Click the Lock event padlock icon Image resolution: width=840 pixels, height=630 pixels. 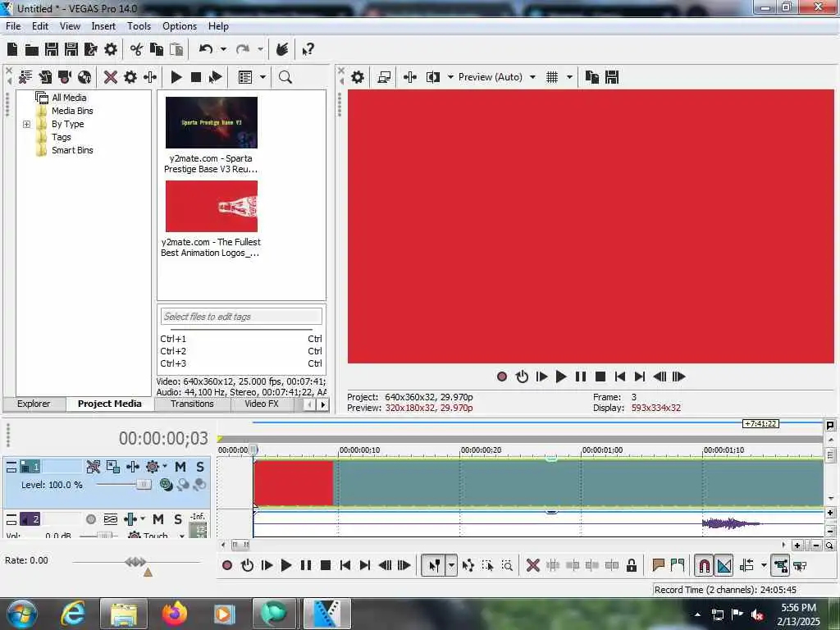tap(632, 565)
